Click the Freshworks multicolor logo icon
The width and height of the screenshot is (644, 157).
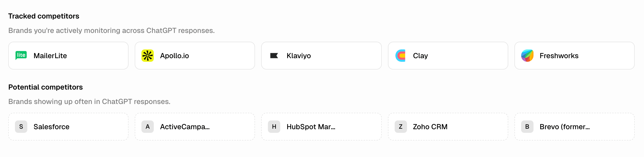527,55
